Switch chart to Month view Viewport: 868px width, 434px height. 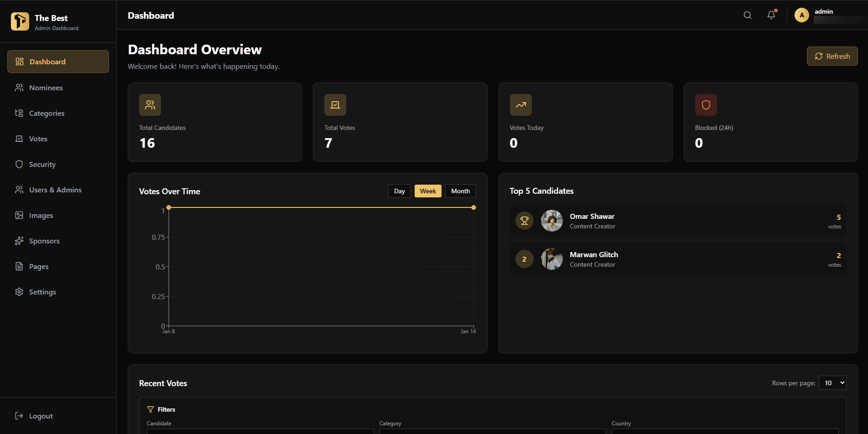point(460,191)
